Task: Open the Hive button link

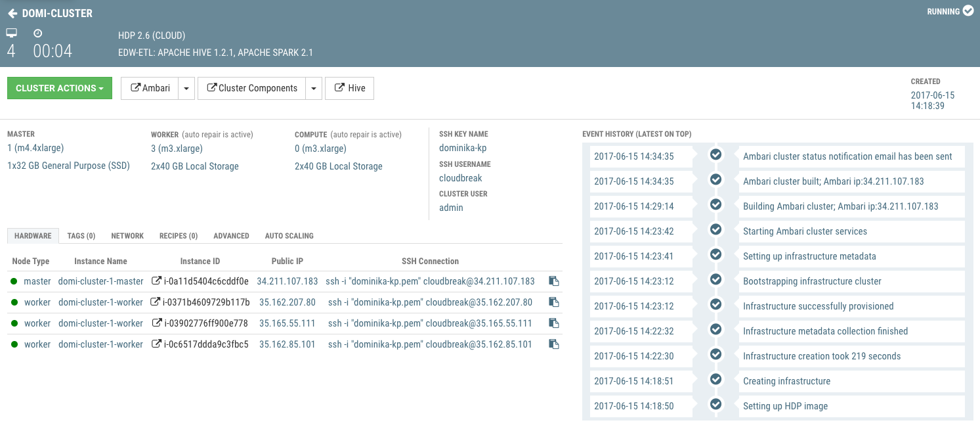Action: pos(349,88)
